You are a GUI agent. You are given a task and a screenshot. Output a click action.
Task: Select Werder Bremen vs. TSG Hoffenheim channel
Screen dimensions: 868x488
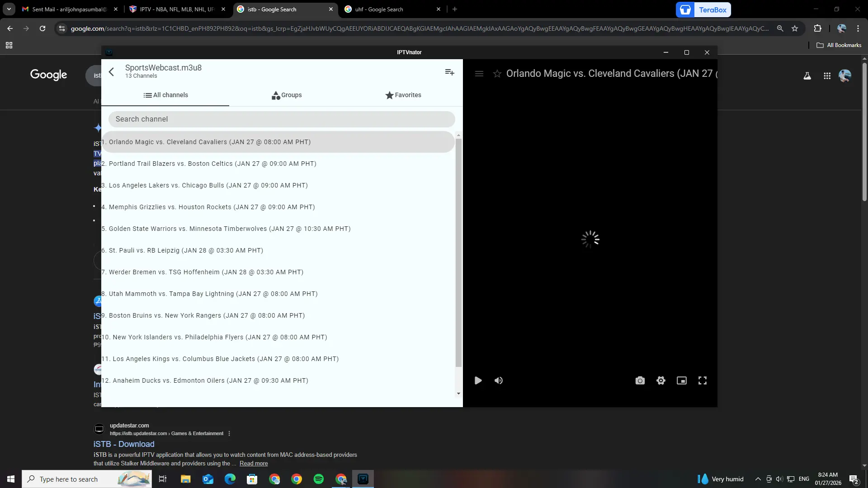(278, 272)
